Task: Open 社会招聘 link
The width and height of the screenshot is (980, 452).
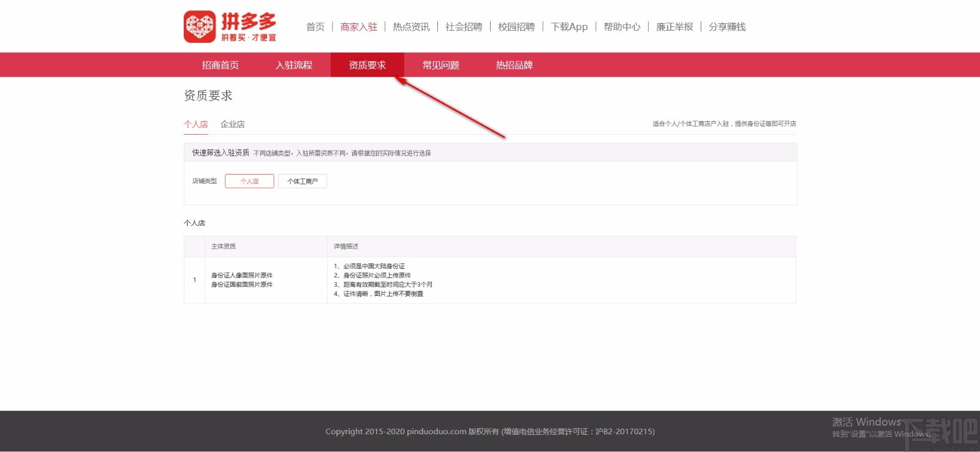Action: 464,27
